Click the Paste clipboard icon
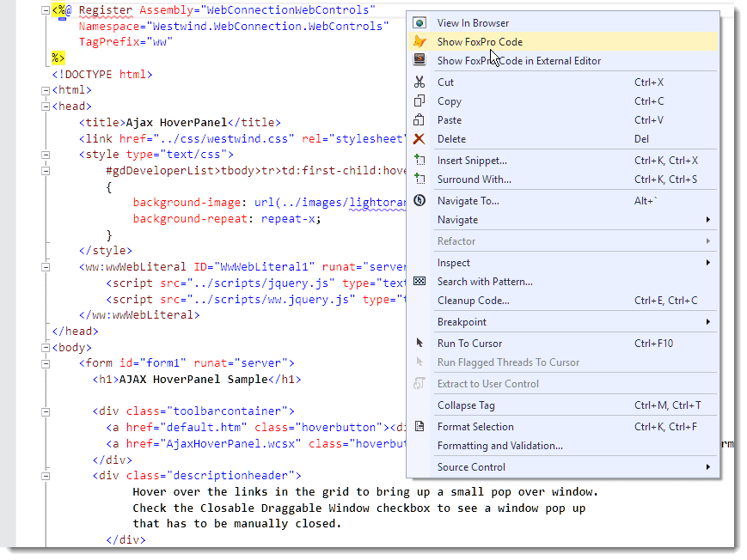This screenshot has width=747, height=560. (x=419, y=120)
